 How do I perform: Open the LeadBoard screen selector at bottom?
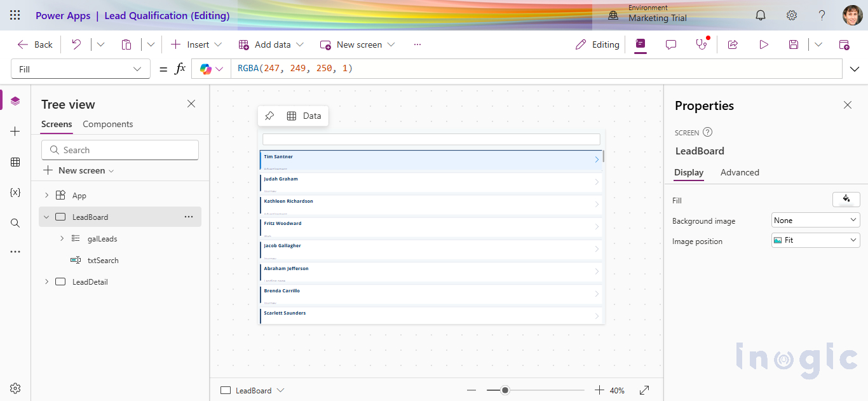click(x=252, y=390)
